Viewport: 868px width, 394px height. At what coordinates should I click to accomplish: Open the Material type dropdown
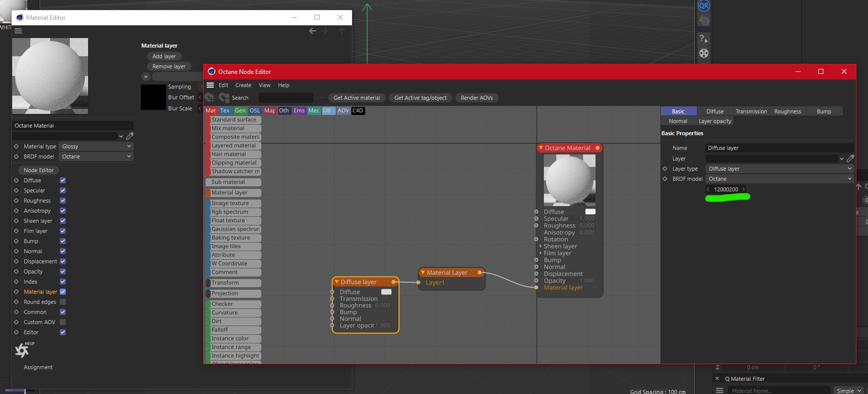[96, 146]
